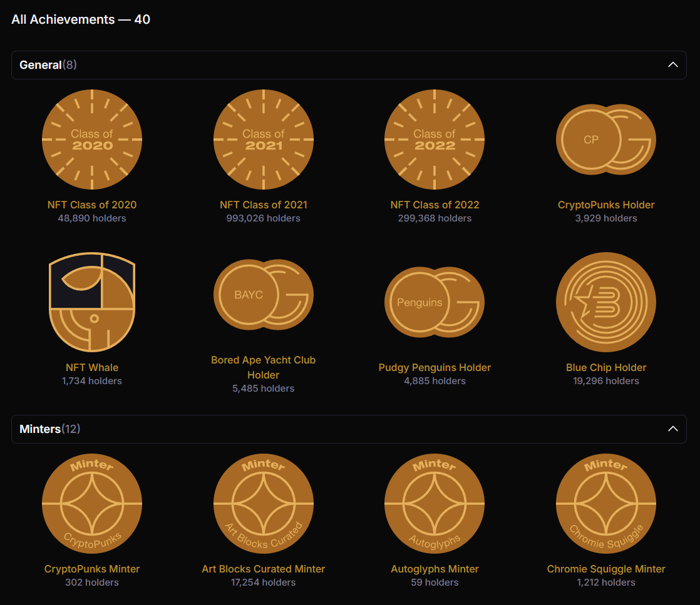
Task: Open the NFT Class of 2022 badge
Action: click(434, 139)
